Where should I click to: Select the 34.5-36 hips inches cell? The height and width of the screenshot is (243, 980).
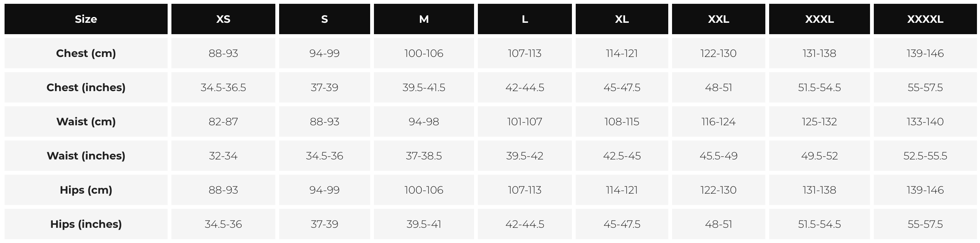tap(223, 224)
